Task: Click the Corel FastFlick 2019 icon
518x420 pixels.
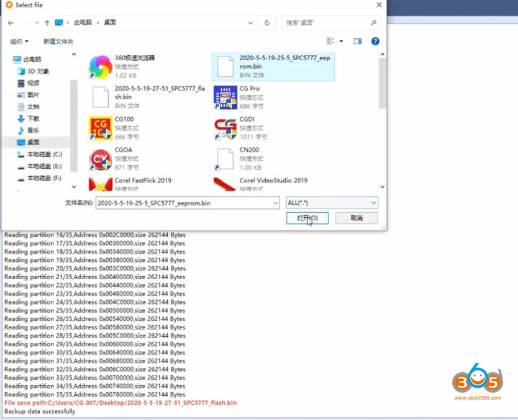Action: click(x=101, y=184)
